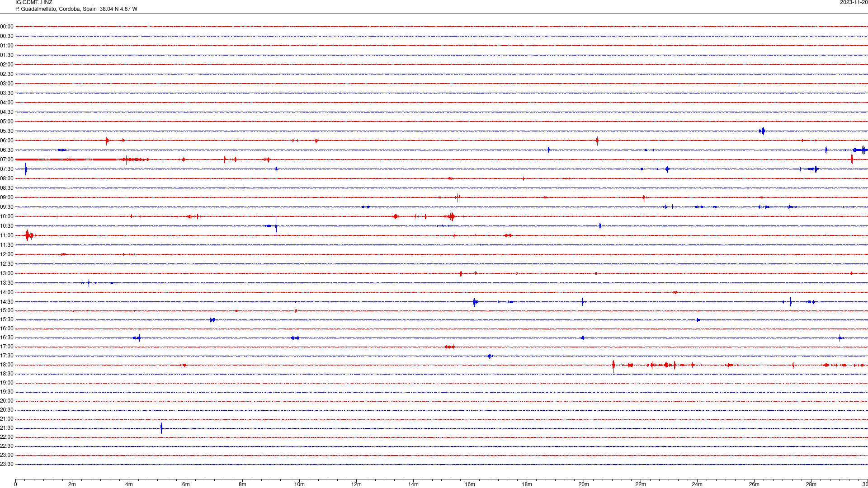Click the 2m tick on time axis
The image size is (868, 488).
[72, 484]
